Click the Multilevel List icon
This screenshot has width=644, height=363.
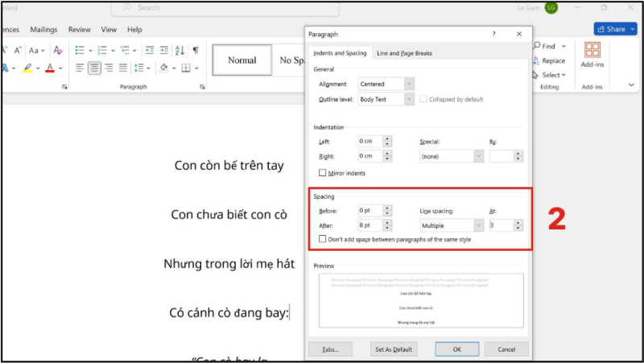coord(125,50)
